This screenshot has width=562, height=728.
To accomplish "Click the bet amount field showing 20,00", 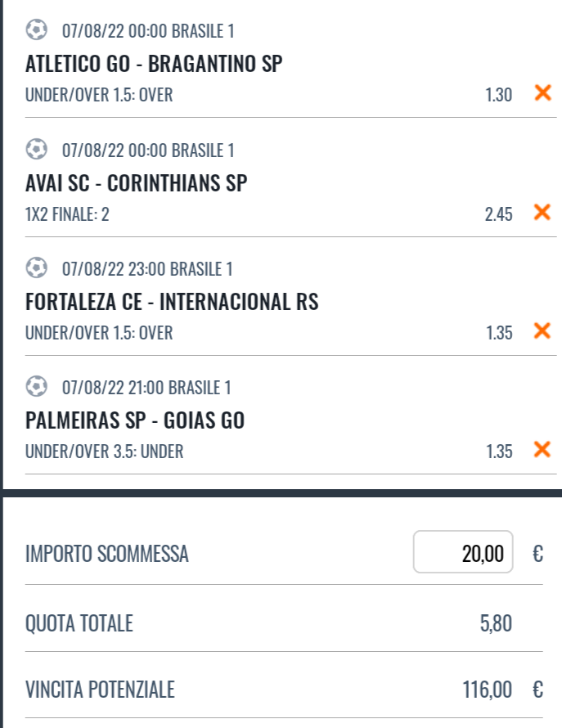I will 463,554.
